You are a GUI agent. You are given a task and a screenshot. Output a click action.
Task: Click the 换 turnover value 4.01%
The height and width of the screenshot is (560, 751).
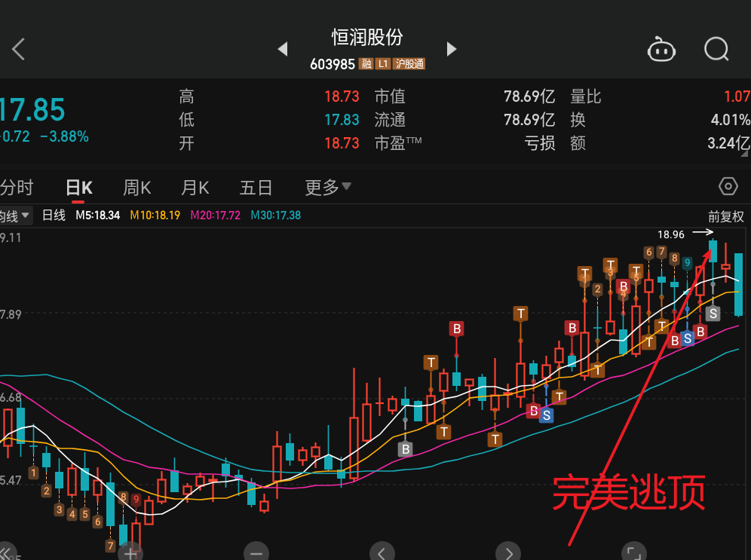pos(730,120)
